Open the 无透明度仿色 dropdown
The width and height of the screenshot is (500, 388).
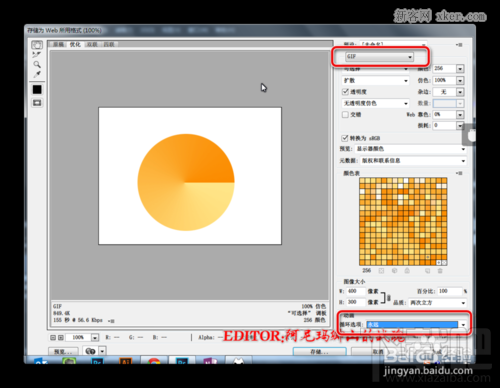tap(375, 103)
